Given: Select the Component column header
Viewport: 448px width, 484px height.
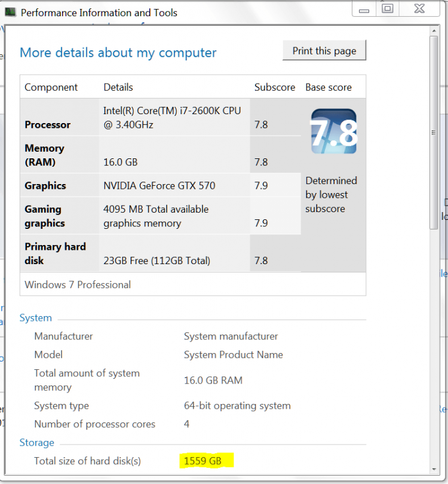Looking at the screenshot, I should pos(51,87).
